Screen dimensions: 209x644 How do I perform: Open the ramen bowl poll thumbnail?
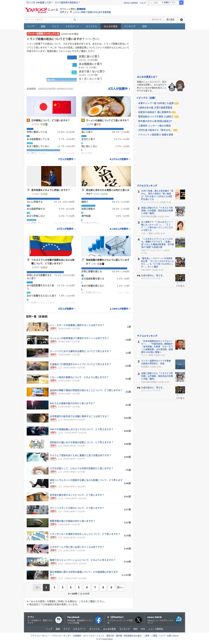click(x=106, y=106)
